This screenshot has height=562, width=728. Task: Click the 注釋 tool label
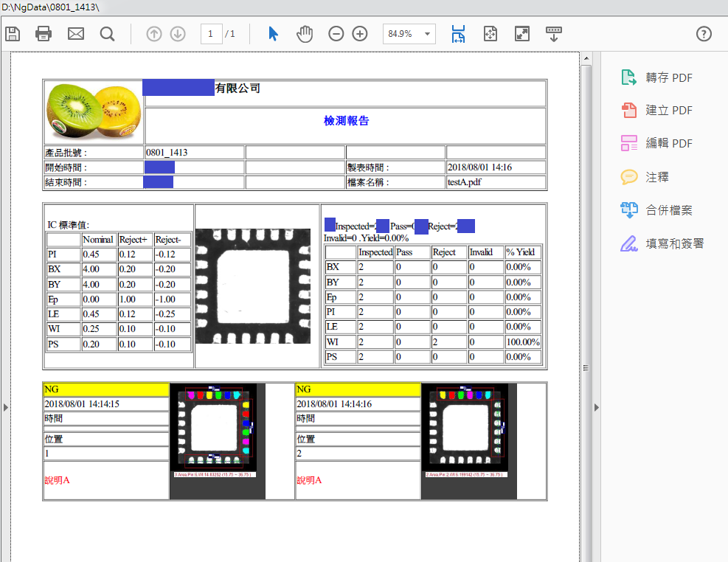pyautogui.click(x=657, y=177)
